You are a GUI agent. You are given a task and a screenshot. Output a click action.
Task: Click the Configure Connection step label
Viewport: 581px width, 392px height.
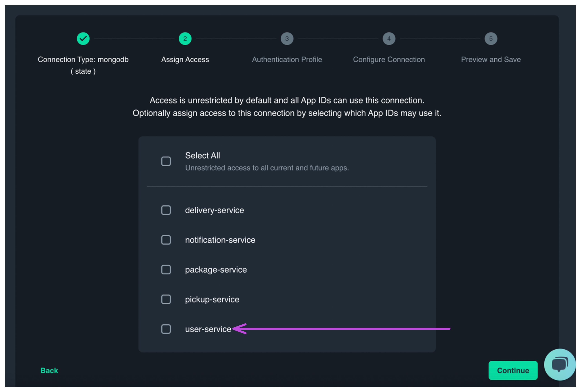tap(389, 59)
